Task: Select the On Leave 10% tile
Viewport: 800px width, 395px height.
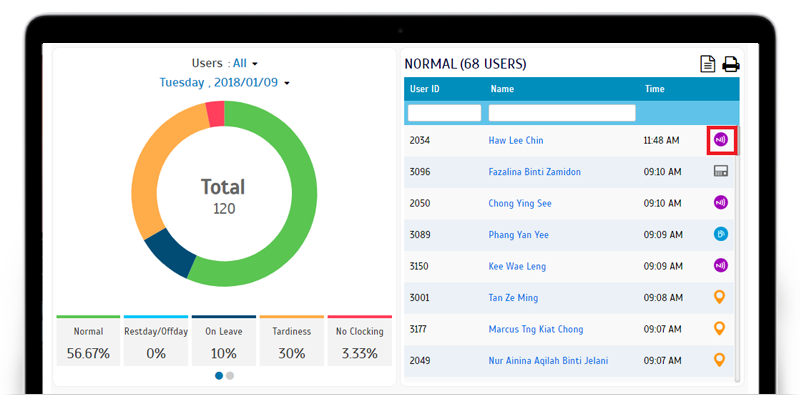Action: coord(224,341)
